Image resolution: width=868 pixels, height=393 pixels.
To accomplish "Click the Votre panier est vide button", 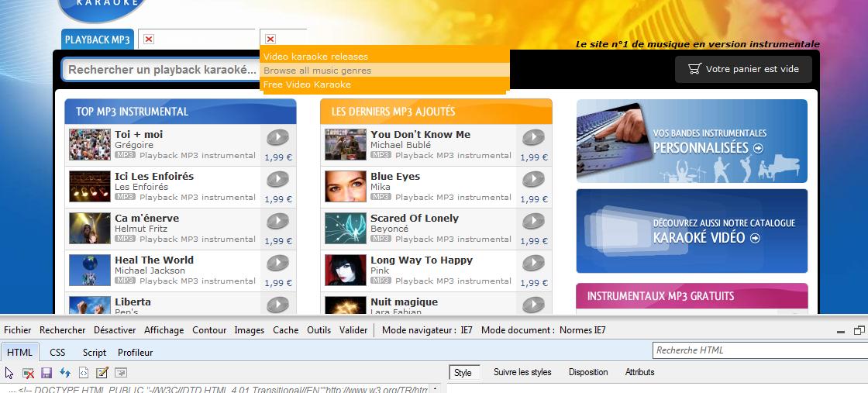I will coord(743,69).
